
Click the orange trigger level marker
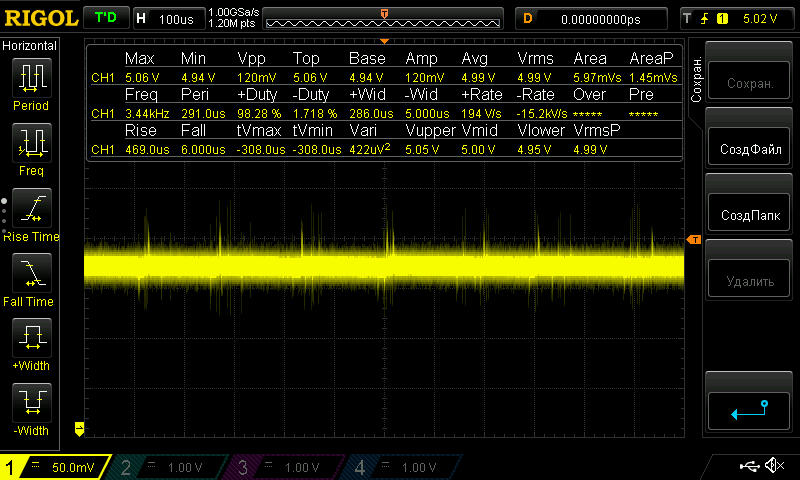click(692, 240)
